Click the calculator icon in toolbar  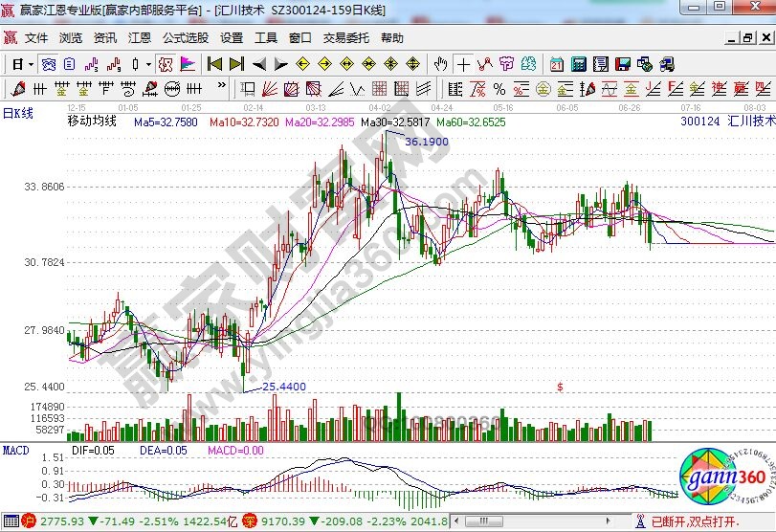pos(578,64)
